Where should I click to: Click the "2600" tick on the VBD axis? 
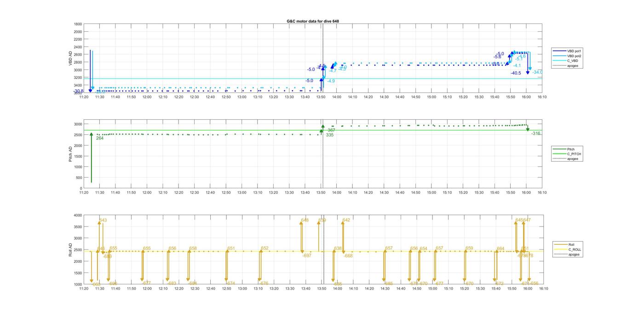click(78, 55)
